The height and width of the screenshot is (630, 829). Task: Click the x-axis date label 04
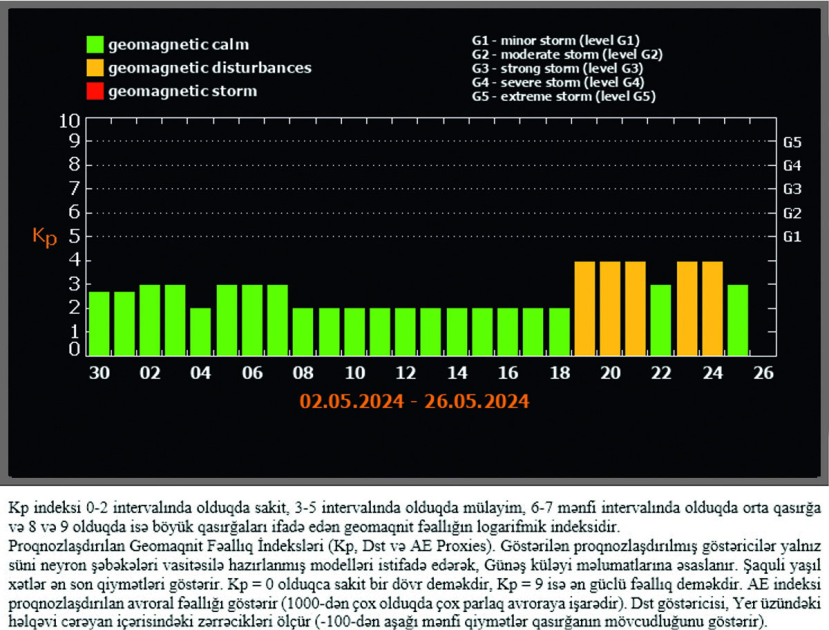pos(201,373)
